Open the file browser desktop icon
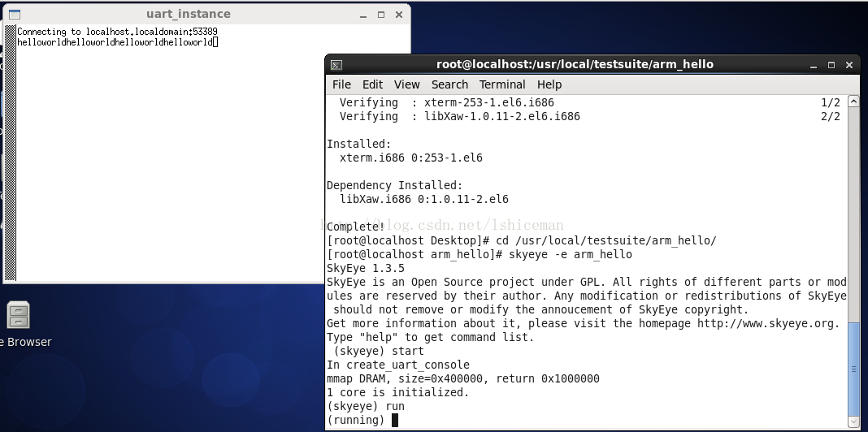This screenshot has height=432, width=868. 18,314
